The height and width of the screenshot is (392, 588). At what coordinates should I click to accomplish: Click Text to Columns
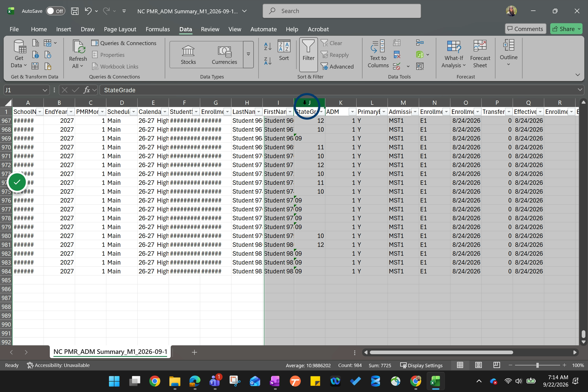coord(378,54)
